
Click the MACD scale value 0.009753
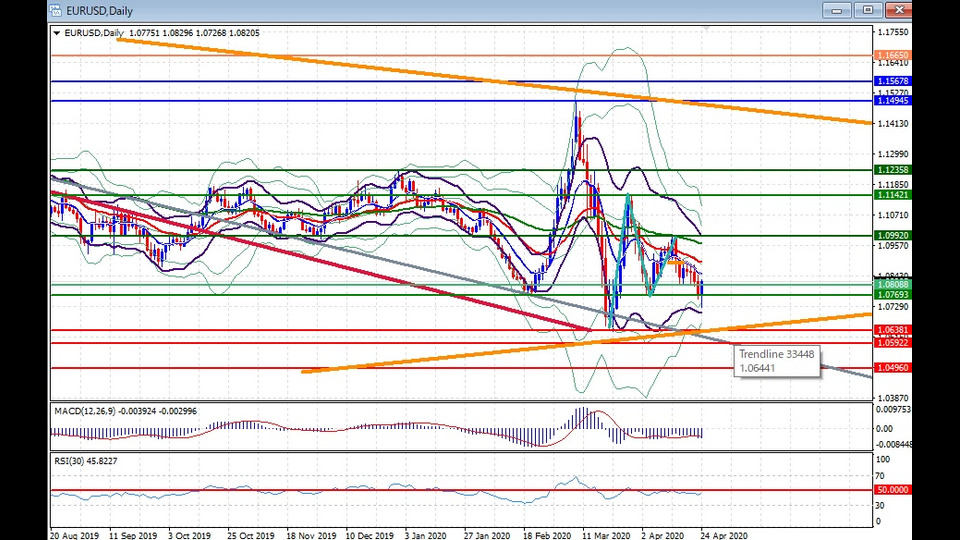pos(893,409)
